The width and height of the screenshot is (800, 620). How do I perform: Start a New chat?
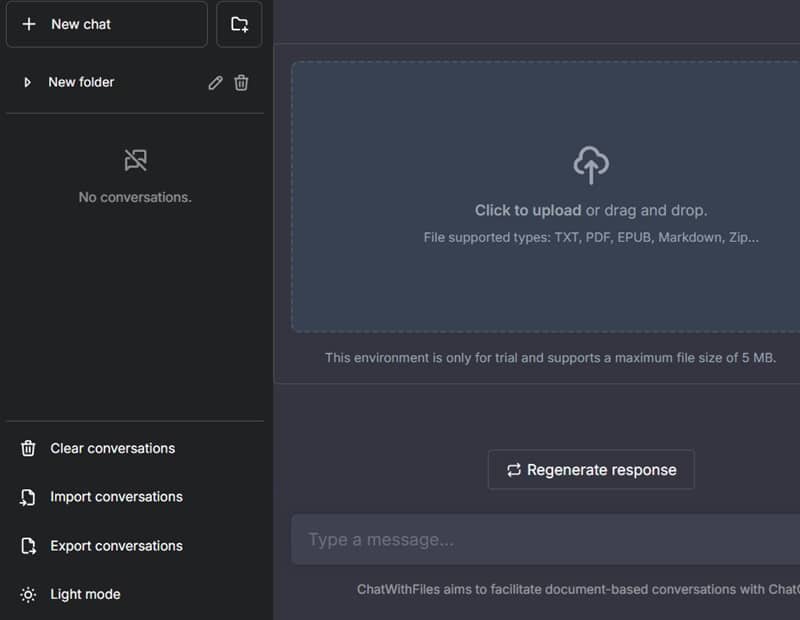coord(107,24)
